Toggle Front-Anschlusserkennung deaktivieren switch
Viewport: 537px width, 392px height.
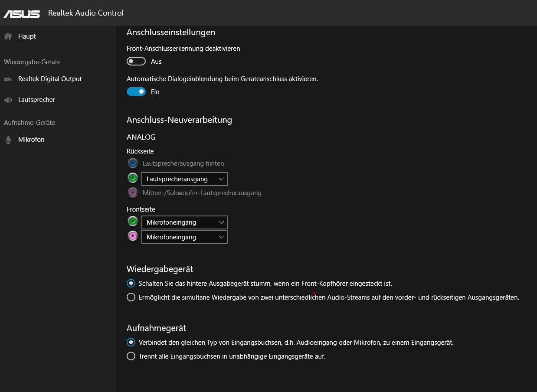click(x=136, y=62)
